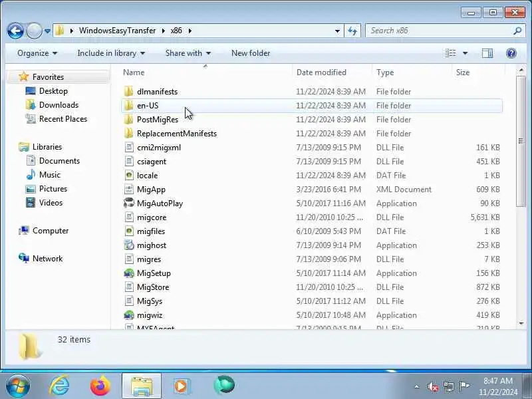The width and height of the screenshot is (532, 399).
Task: Open the Windows Start menu
Action: coord(17,386)
